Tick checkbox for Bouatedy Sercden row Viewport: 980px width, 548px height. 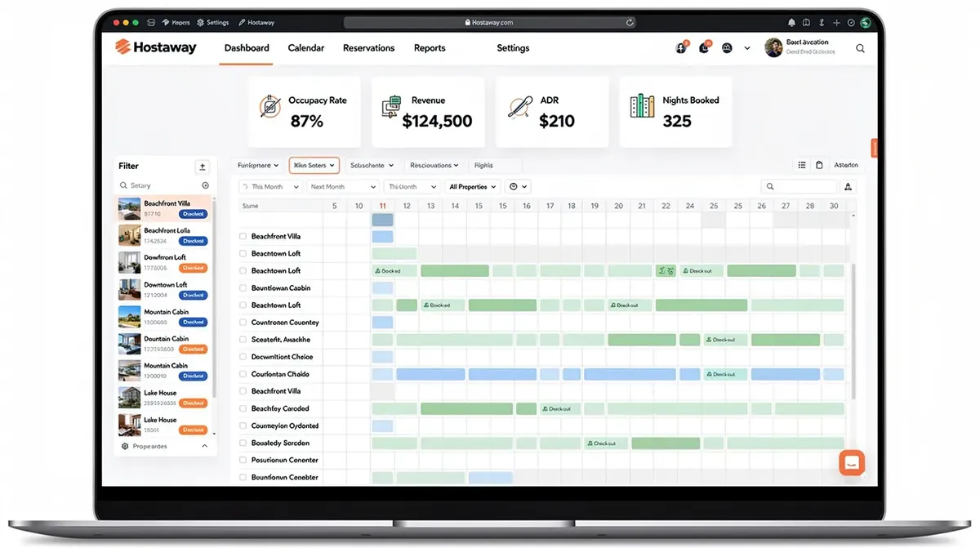tap(243, 442)
